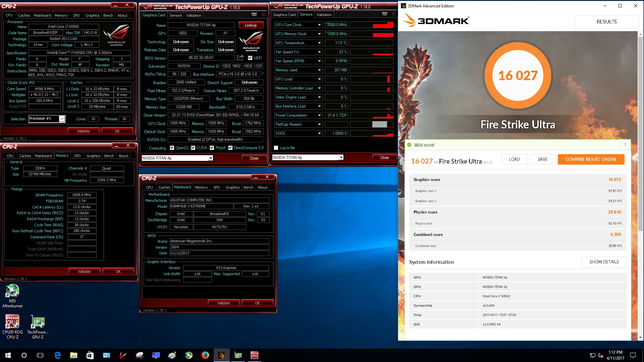
Task: Click the GPU Load sensor graph
Action: click(371, 79)
